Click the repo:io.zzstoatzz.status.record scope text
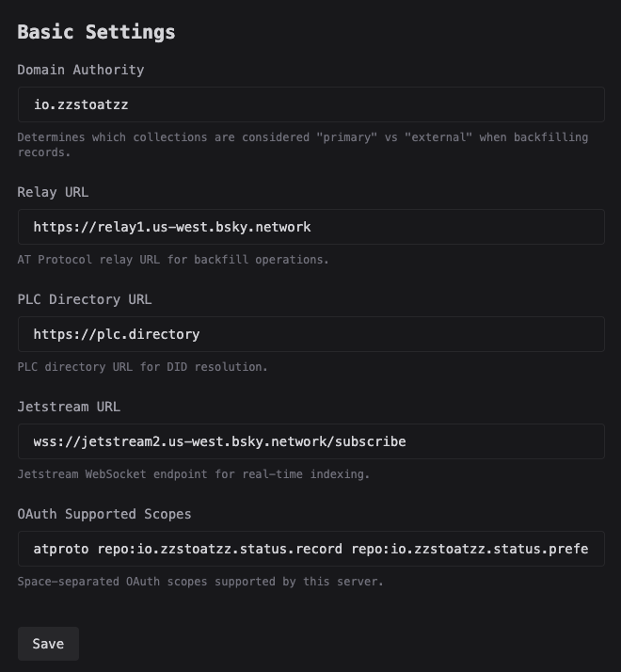Image resolution: width=621 pixels, height=672 pixels. [x=216, y=549]
